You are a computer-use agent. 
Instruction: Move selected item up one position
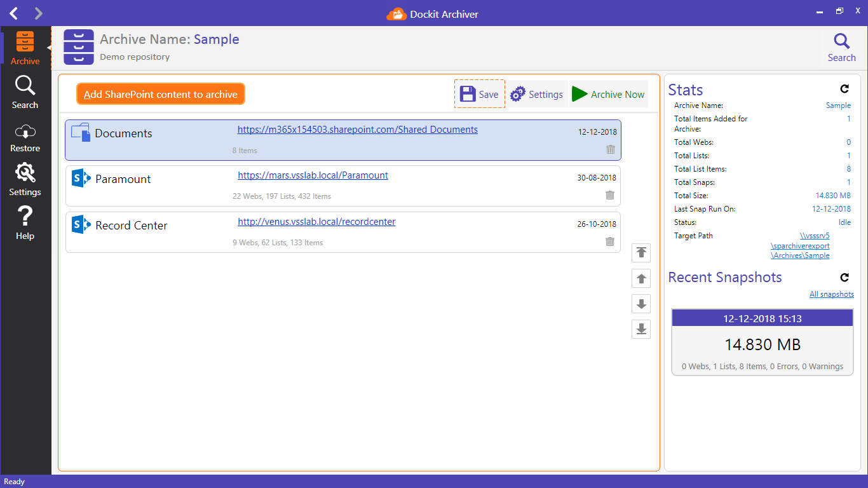(x=641, y=278)
